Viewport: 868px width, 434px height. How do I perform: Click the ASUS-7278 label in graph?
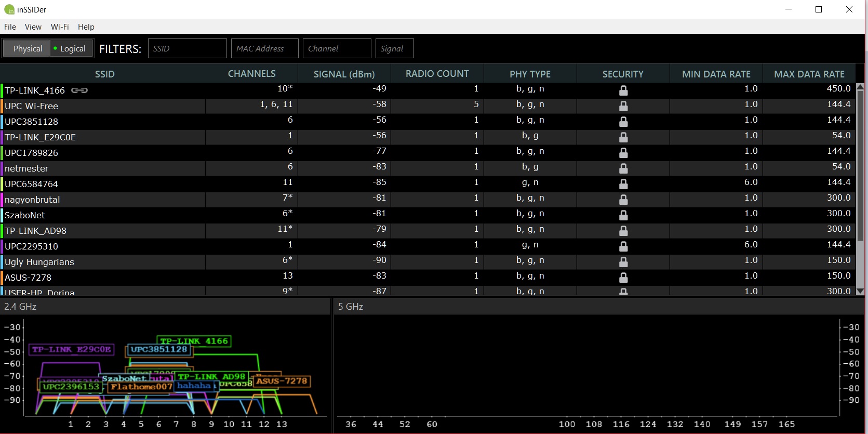tap(282, 381)
